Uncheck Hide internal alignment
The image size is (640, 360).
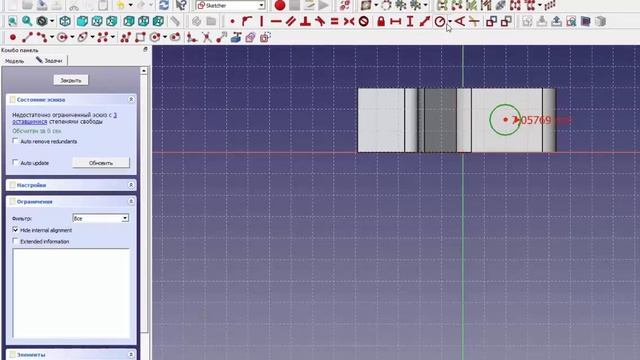point(16,230)
